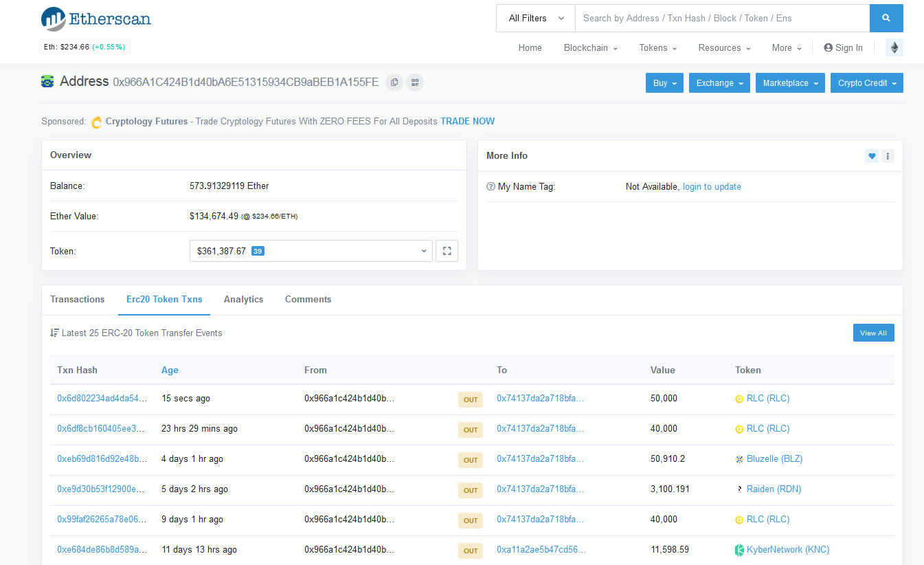The height and width of the screenshot is (565, 924).
Task: Click Bluzelle (BLZ) token link
Action: point(774,458)
